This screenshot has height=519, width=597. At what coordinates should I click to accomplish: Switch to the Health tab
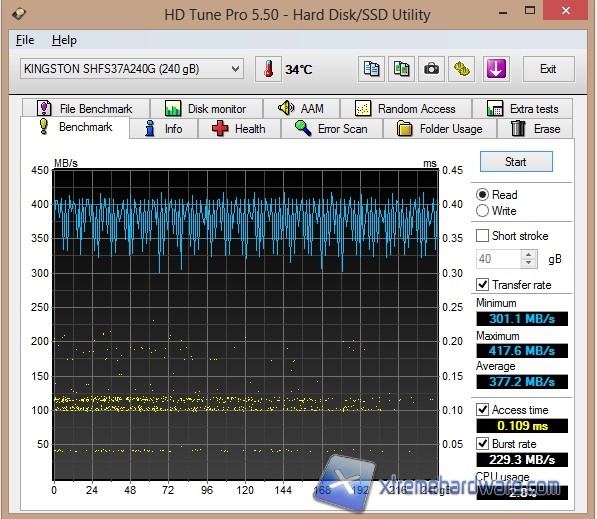click(x=239, y=129)
